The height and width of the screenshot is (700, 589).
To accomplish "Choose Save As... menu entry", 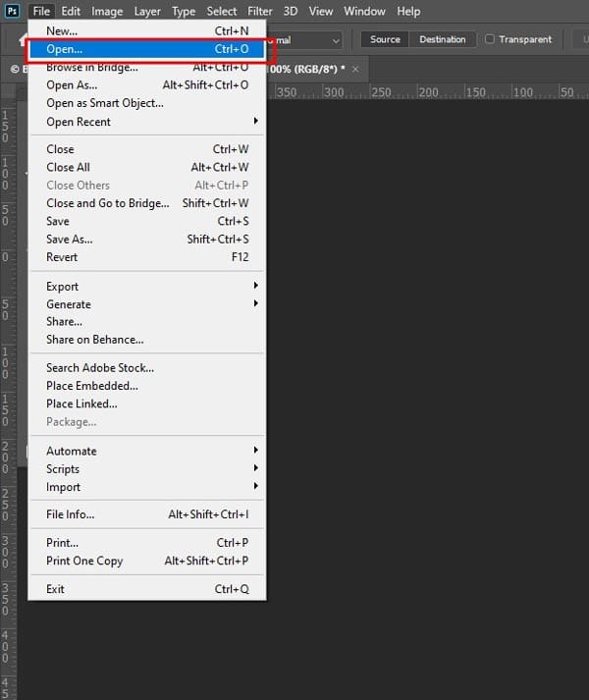I will 147,240.
